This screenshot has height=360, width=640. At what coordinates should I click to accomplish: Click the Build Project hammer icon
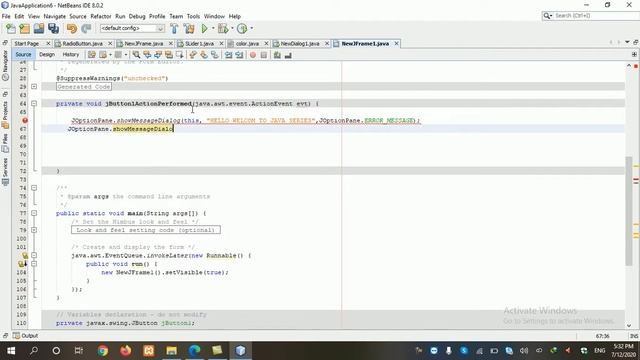click(x=174, y=29)
